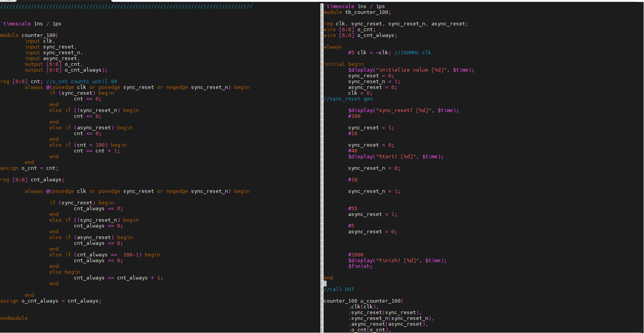This screenshot has height=333, width=644.
Task: Click the '$finish;' statement
Action: (361, 266)
